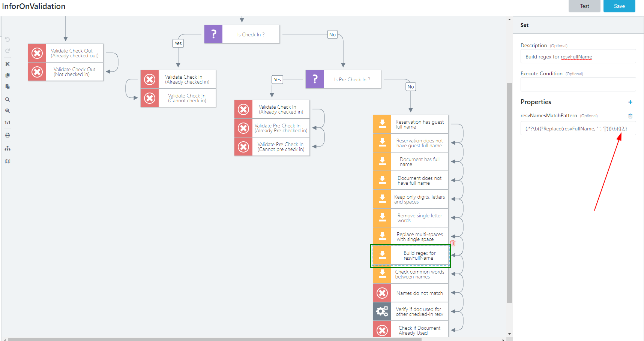This screenshot has width=644, height=341.
Task: Toggle the map overview icon
Action: pyautogui.click(x=8, y=162)
